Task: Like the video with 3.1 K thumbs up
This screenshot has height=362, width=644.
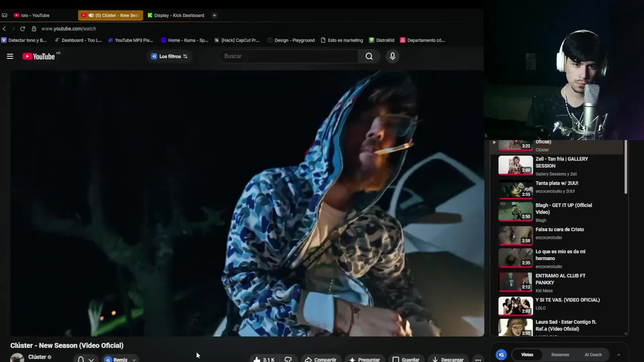Action: click(264, 359)
